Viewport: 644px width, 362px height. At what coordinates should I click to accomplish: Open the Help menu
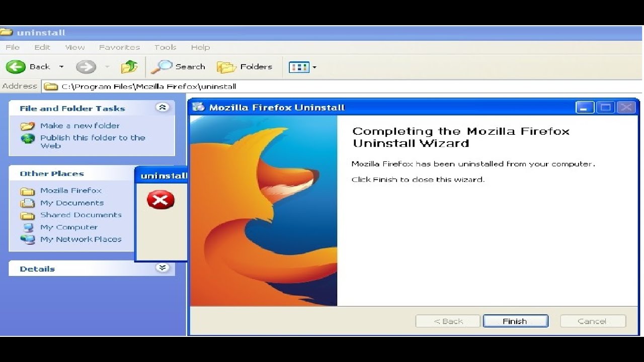(200, 47)
